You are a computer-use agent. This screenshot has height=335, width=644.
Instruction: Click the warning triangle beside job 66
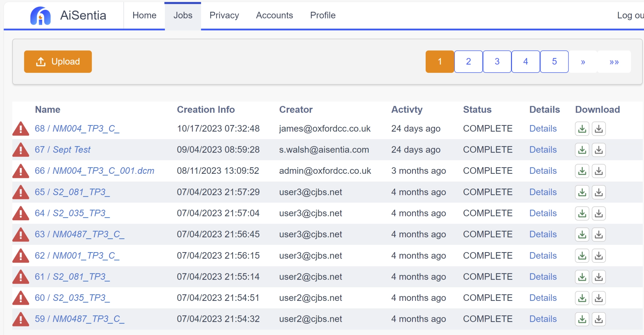click(x=21, y=171)
